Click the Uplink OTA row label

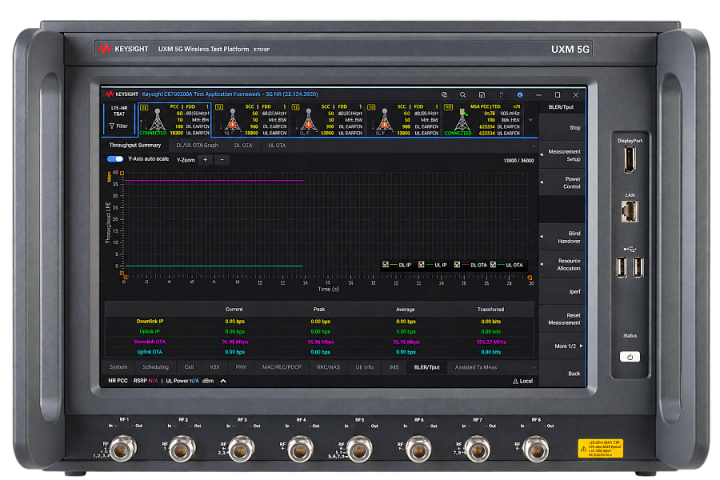pos(150,352)
